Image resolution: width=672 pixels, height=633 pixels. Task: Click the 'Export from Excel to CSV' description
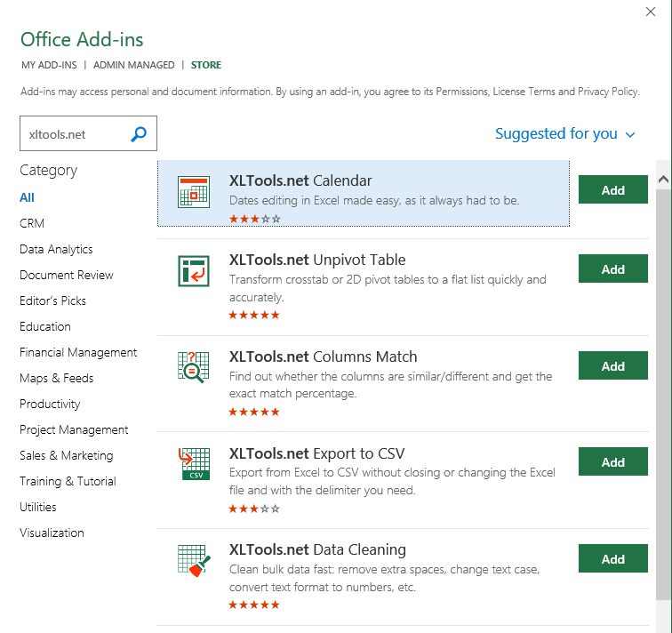click(x=392, y=481)
